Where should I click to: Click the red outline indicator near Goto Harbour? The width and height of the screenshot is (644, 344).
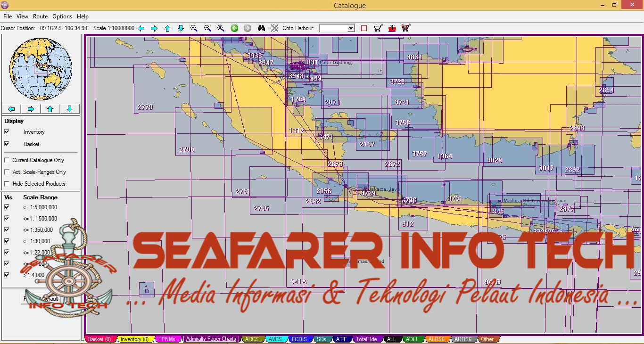363,28
